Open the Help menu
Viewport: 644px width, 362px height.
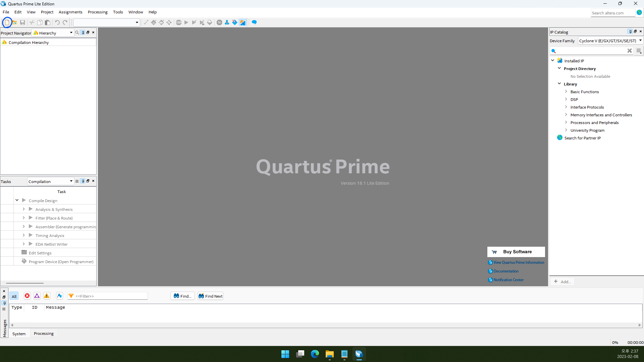coord(153,12)
